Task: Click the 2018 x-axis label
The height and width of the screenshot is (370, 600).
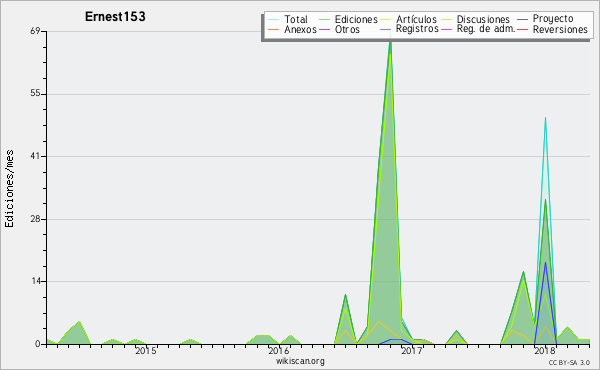Action: (545, 350)
